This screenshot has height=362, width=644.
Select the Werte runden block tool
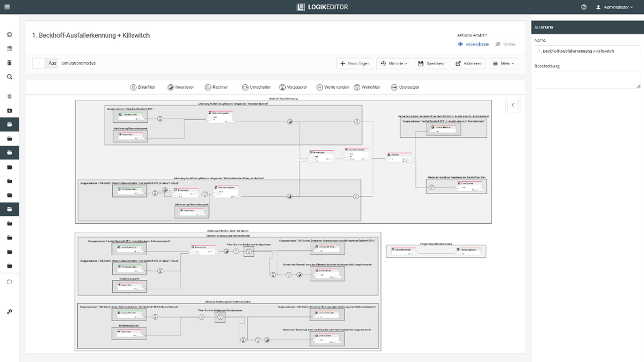(333, 87)
